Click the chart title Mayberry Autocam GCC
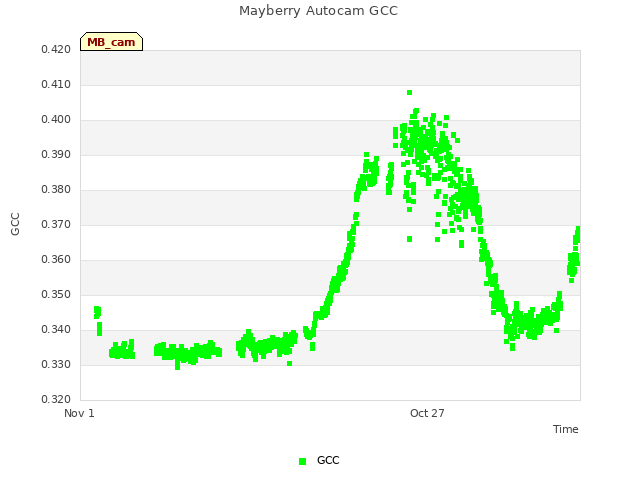640x480 pixels. [318, 11]
